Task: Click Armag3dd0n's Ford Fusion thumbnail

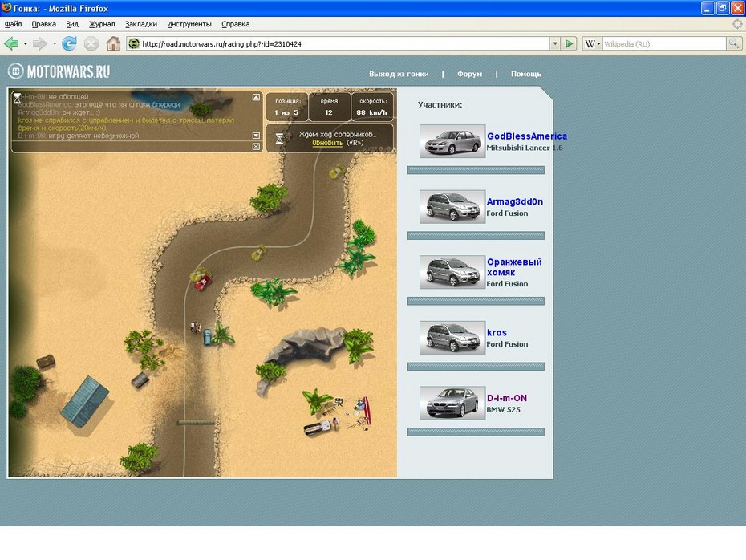Action: tap(452, 206)
